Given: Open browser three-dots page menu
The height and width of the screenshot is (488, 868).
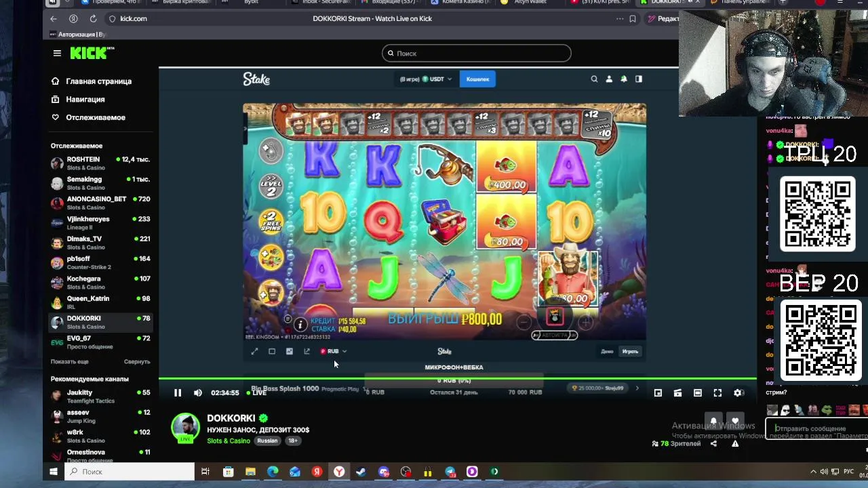Looking at the screenshot, I should tap(619, 19).
